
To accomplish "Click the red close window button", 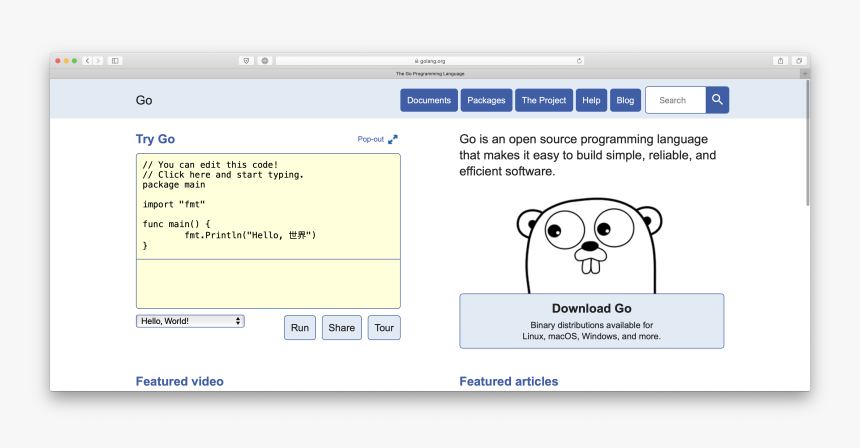I will pyautogui.click(x=58, y=61).
